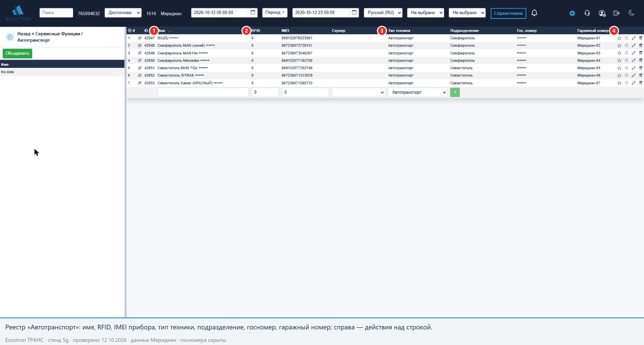Click the edit-square icon for ID 42047
Screen dimensions: 644x345
coord(140,38)
